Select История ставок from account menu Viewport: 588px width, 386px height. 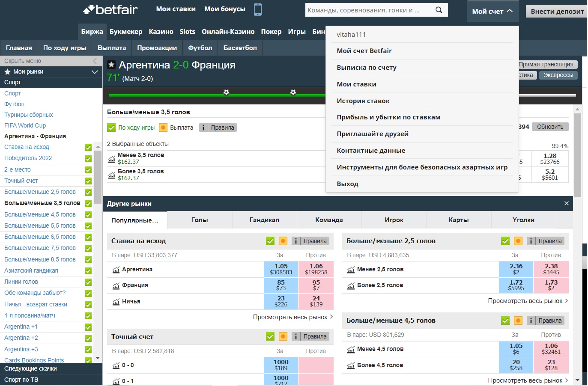[x=363, y=101]
